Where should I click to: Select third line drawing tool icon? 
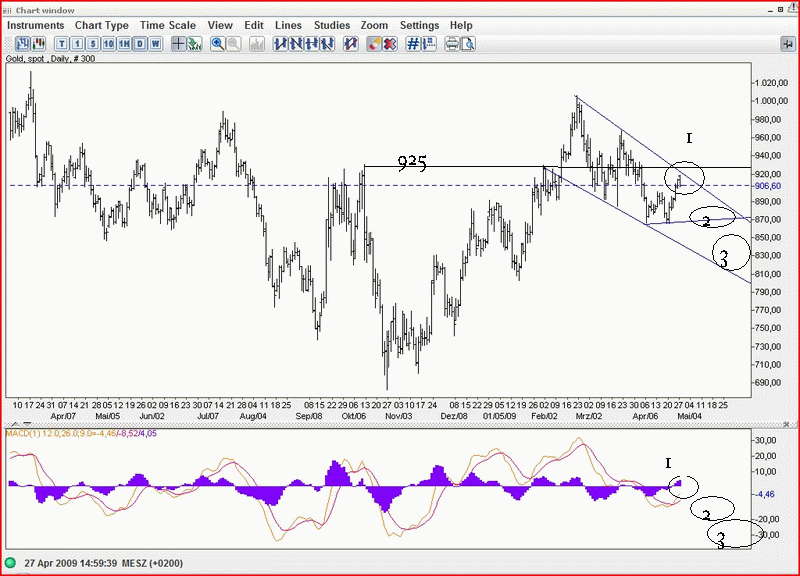312,44
